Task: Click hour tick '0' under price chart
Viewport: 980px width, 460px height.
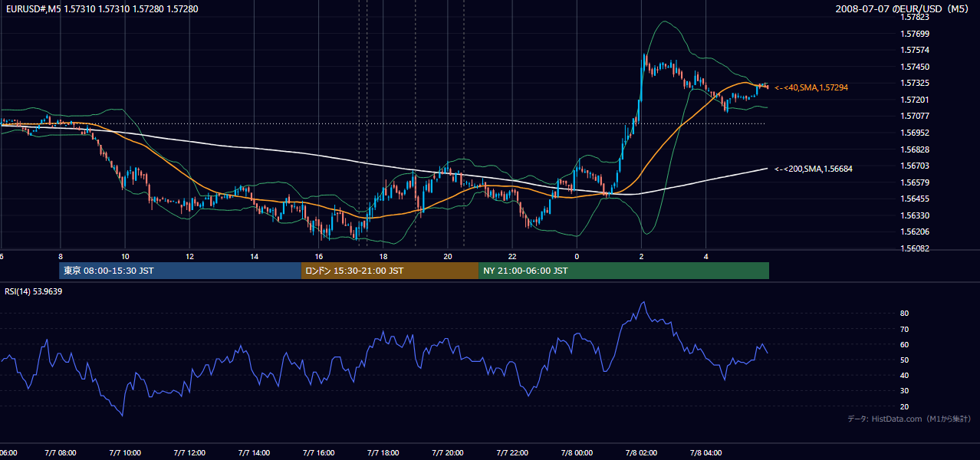Action: 577,256
